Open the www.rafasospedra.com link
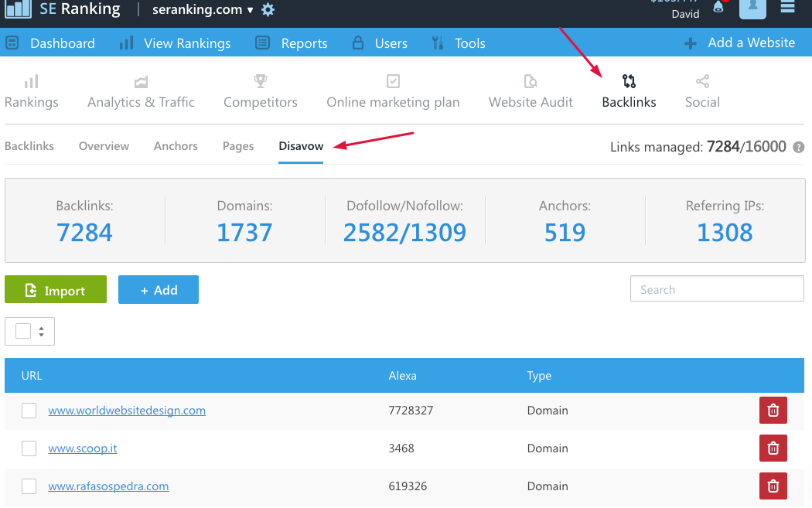The image size is (812, 508). pos(108,486)
